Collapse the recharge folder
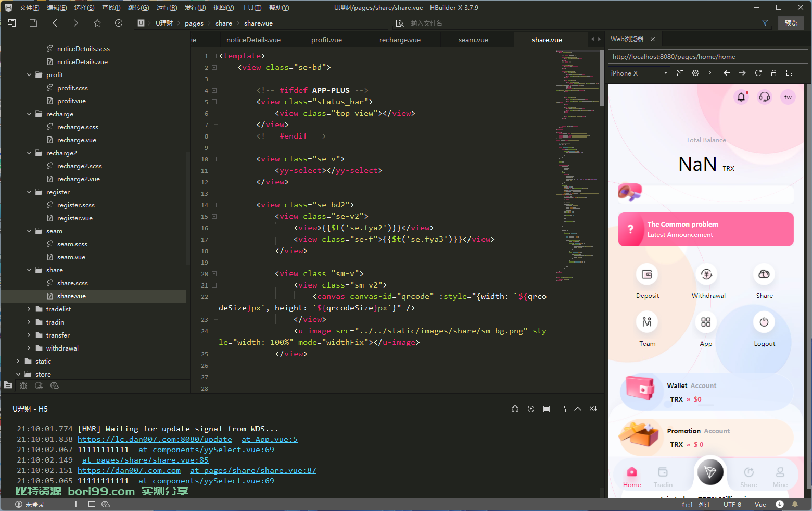The image size is (812, 511). coord(29,114)
